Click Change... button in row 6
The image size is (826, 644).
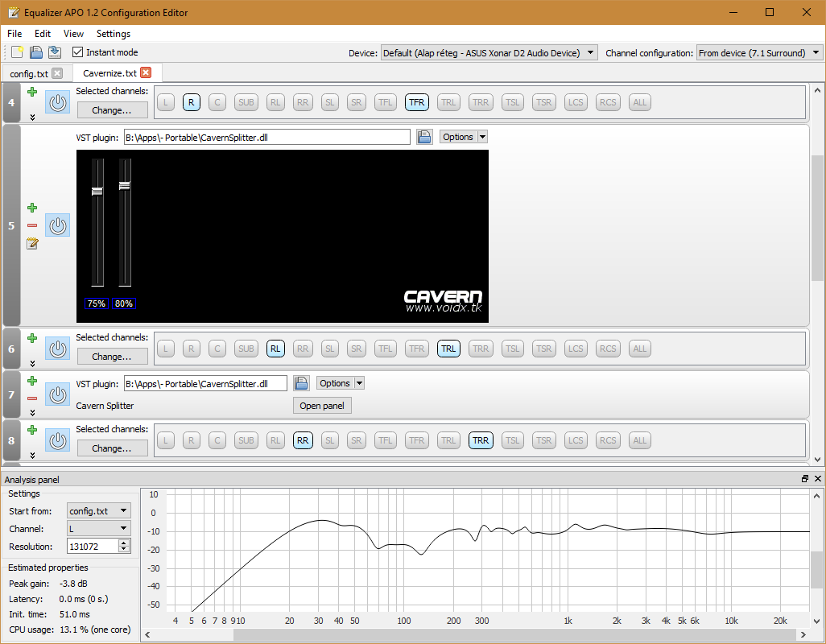click(x=112, y=357)
